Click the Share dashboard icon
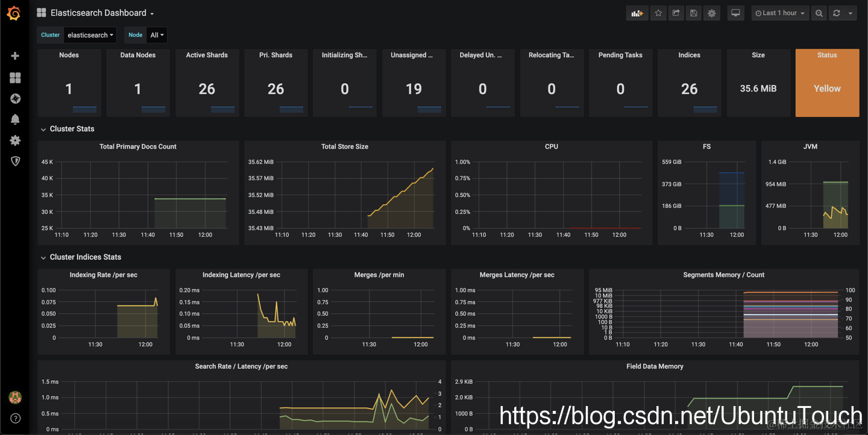This screenshot has height=435, width=868. click(676, 13)
